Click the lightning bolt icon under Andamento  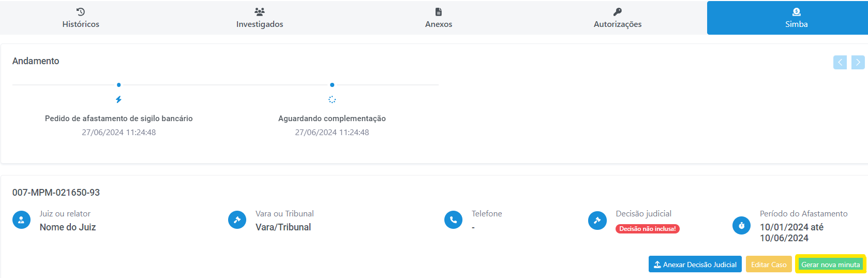pos(118,99)
